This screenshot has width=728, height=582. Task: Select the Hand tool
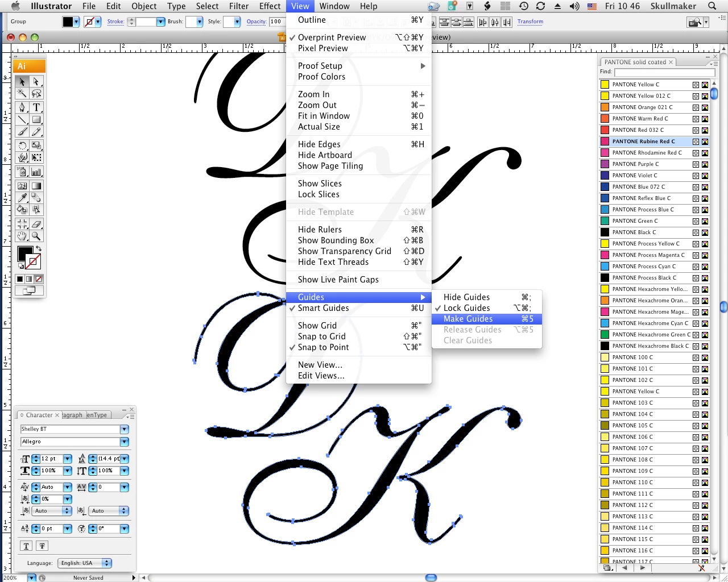[x=22, y=236]
